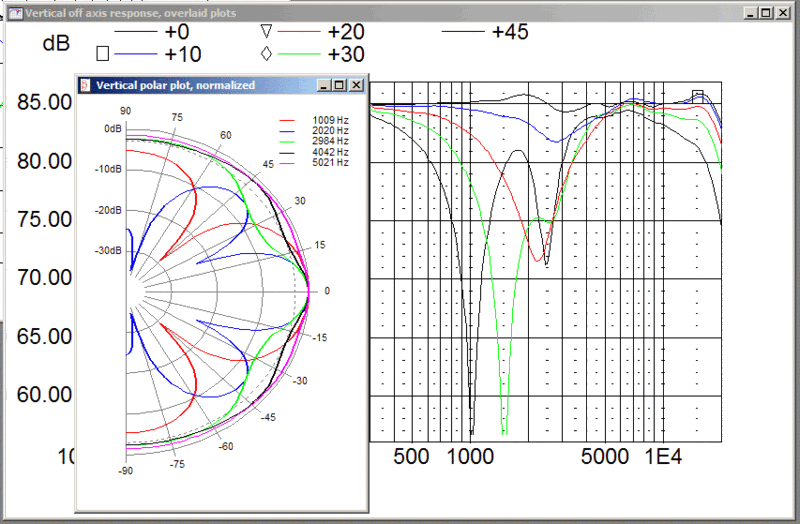Click the +10 legend label
The image size is (800, 524).
[x=183, y=54]
